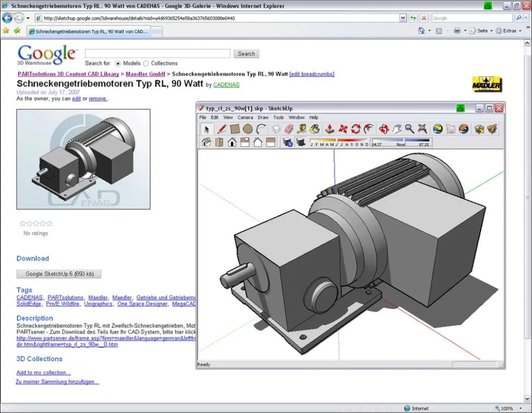Viewport: 532px width, 413px height.
Task: Activate the Push/Pull tool
Action: click(330, 129)
